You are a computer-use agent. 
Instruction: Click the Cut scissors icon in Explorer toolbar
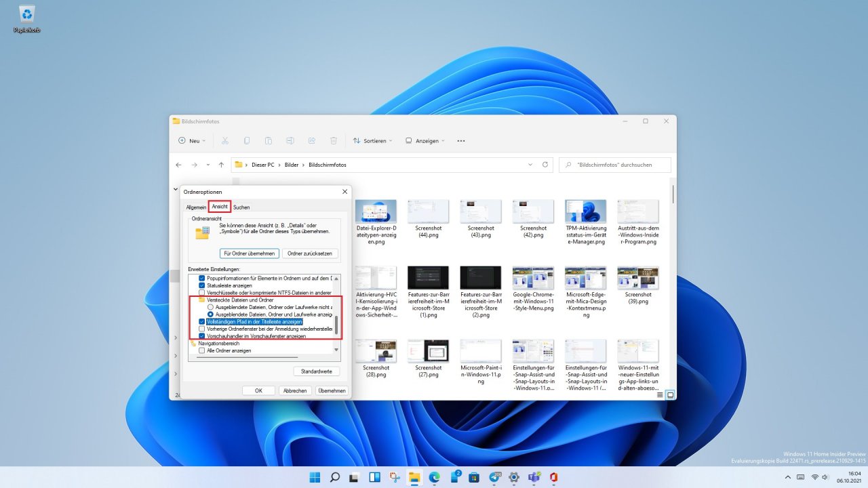[x=225, y=141]
